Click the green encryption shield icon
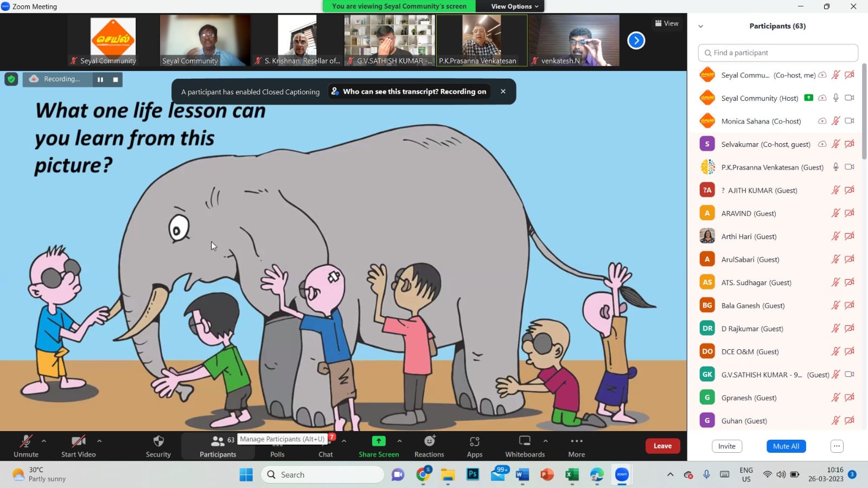 (x=11, y=79)
